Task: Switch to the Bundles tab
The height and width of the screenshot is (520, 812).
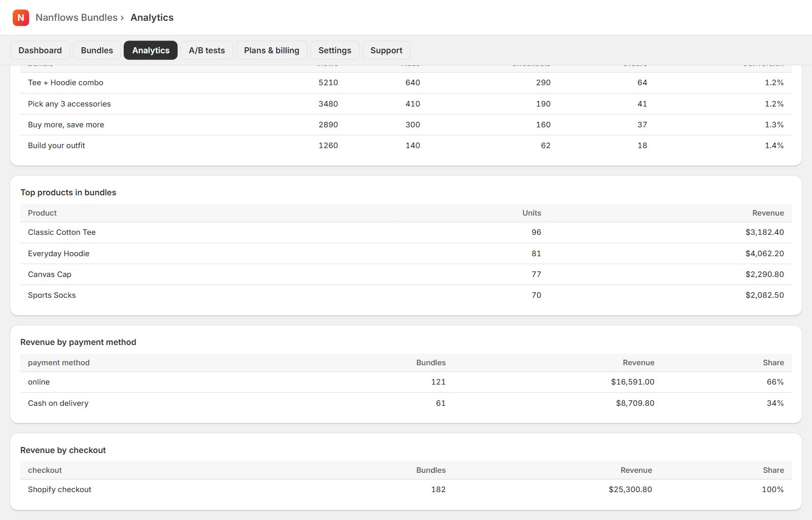Action: 97,50
